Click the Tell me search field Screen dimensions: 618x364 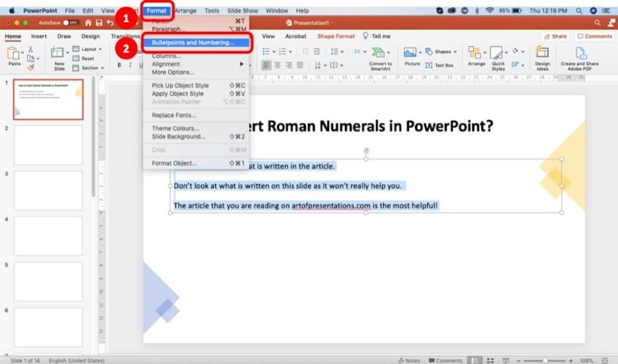(377, 36)
